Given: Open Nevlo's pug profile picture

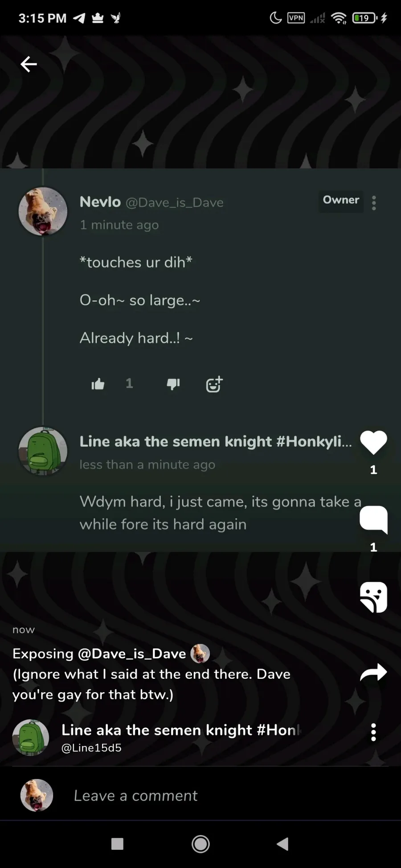Looking at the screenshot, I should point(43,211).
